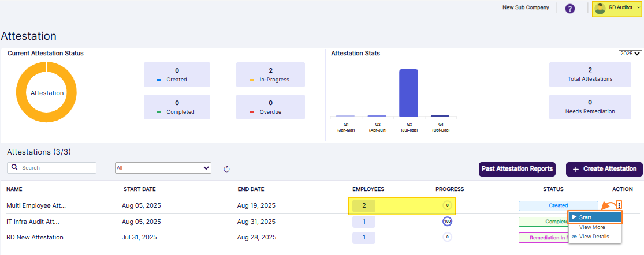The image size is (644, 255).
Task: Click the Created status badge
Action: [558, 205]
